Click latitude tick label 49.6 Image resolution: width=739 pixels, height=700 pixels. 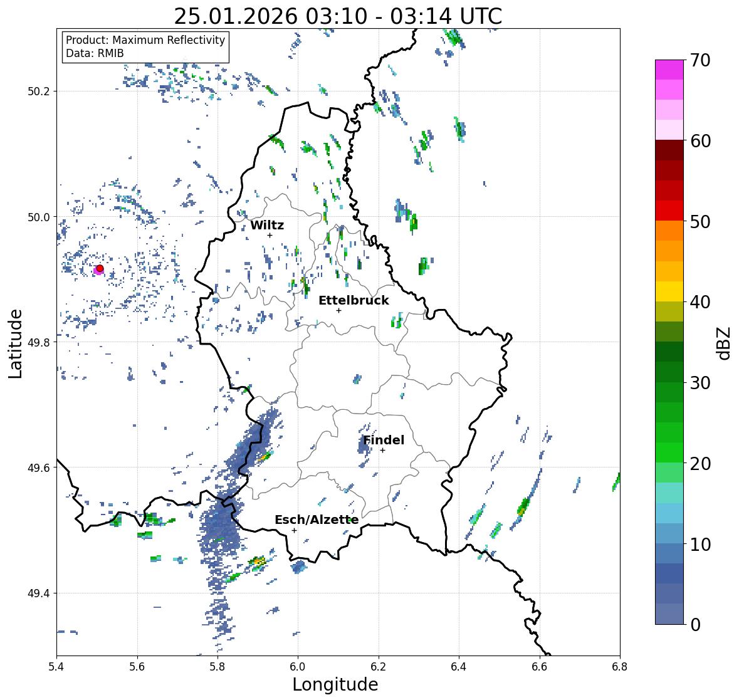point(39,468)
